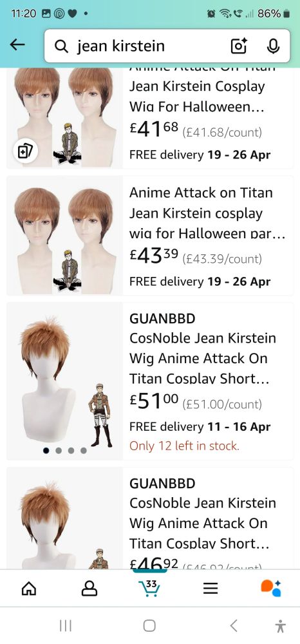The image size is (300, 644).
Task: Open the Home tab icon
Action: [28, 589]
